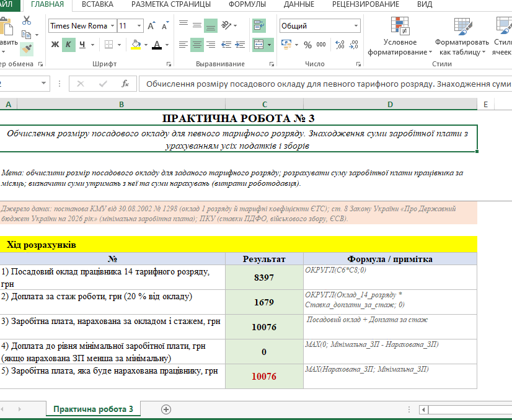Align text to top of cell
The image size is (512, 420).
[x=183, y=25]
